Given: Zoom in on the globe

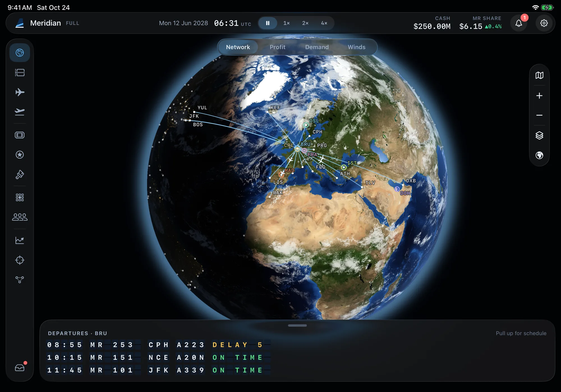Looking at the screenshot, I should click(539, 96).
